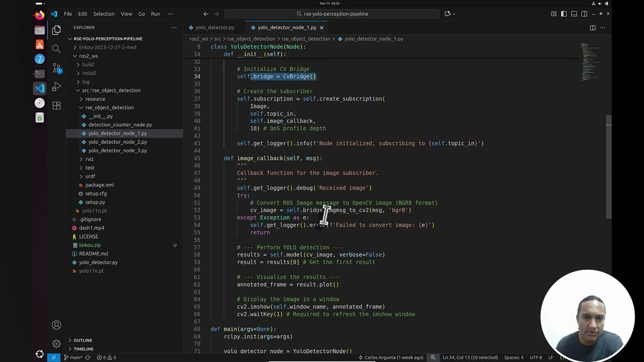
Task: Expand the resource folder
Action: coord(95,99)
